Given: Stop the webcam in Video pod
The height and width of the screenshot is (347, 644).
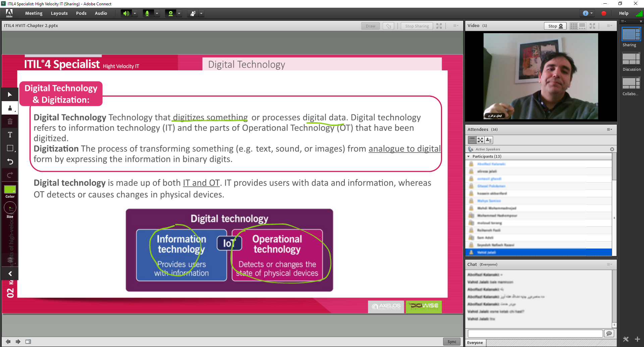Looking at the screenshot, I should pos(555,26).
